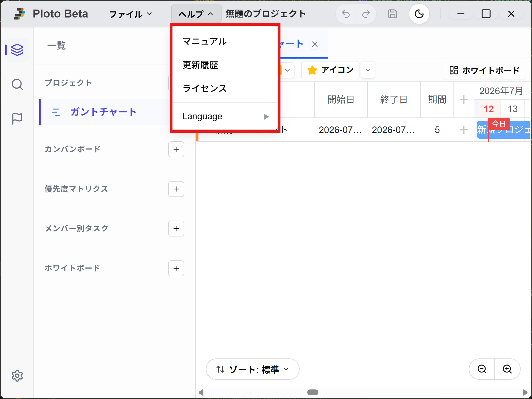Image resolution: width=532 pixels, height=399 pixels.
Task: Click the 期間 column header
Action: point(437,100)
